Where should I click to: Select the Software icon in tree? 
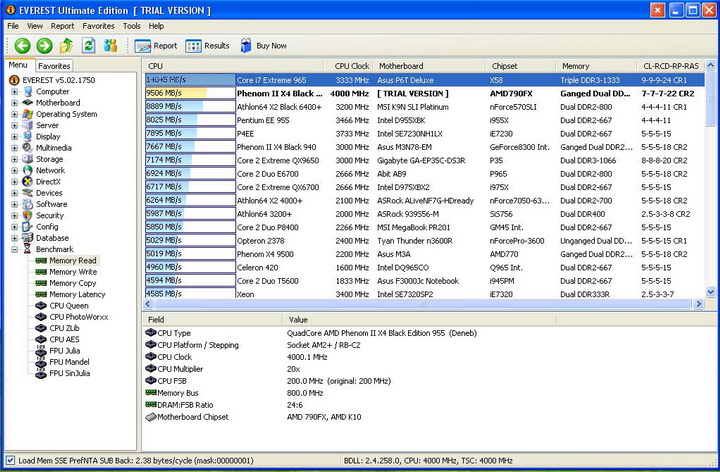coord(28,204)
